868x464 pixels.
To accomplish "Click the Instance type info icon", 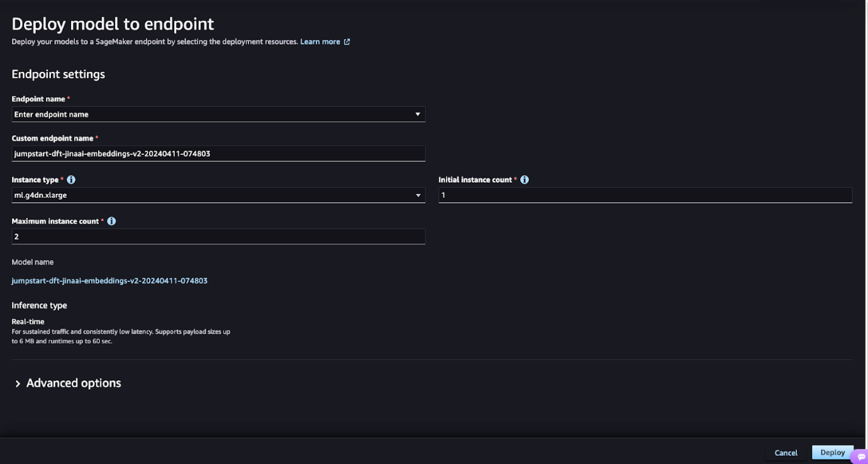I will [x=71, y=179].
